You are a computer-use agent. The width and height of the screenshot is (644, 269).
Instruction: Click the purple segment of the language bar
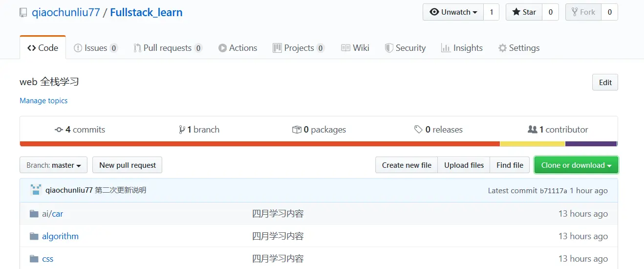591,144
